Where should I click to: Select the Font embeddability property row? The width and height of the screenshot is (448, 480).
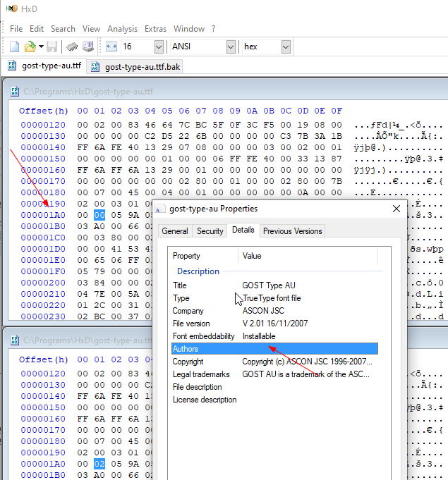click(274, 336)
